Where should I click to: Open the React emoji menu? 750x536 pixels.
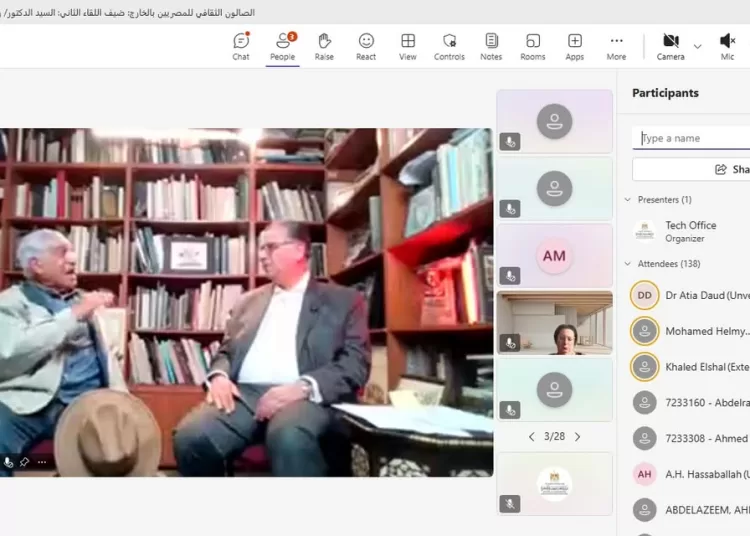366,46
